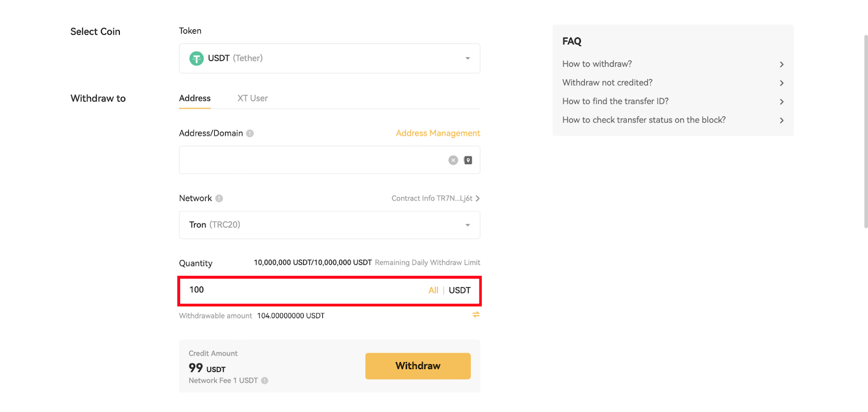The height and width of the screenshot is (412, 868).
Task: Switch to the Address tab
Action: click(195, 98)
